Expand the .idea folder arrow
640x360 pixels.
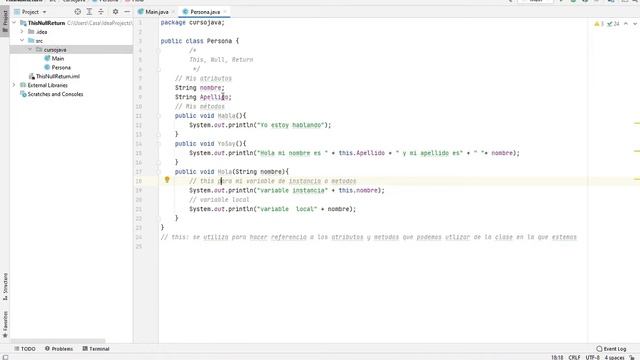(x=22, y=31)
